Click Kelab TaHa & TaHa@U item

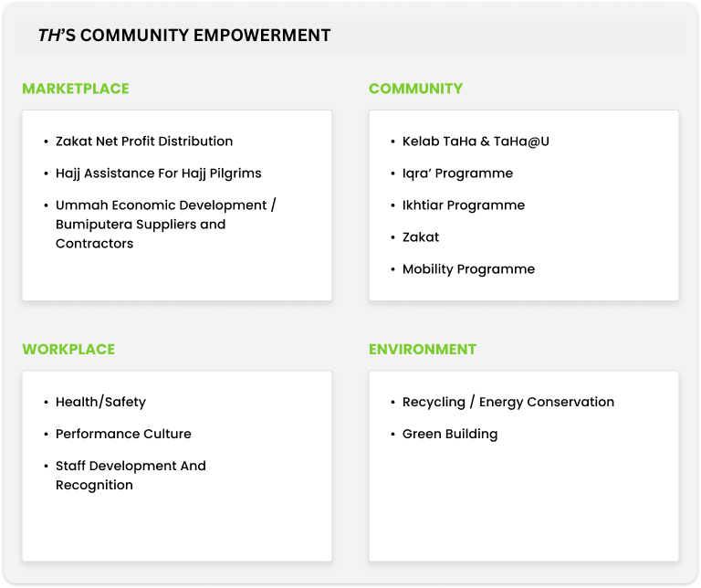(x=476, y=142)
